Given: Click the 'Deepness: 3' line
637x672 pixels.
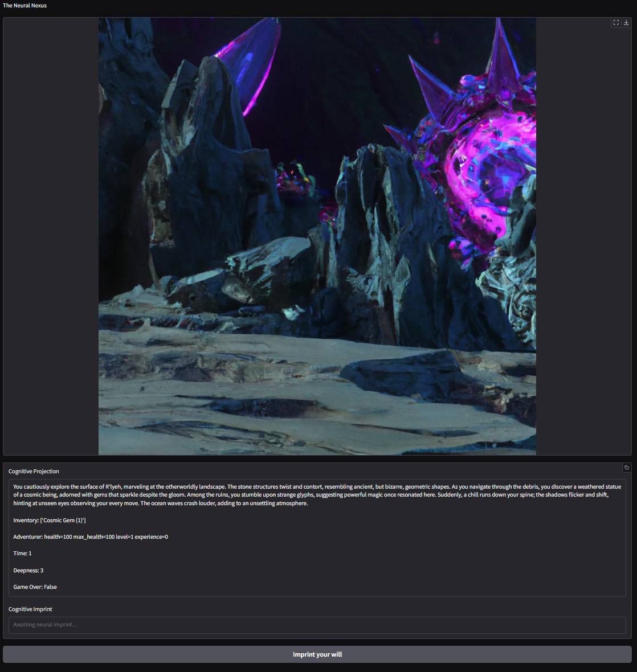Looking at the screenshot, I should point(28,571).
